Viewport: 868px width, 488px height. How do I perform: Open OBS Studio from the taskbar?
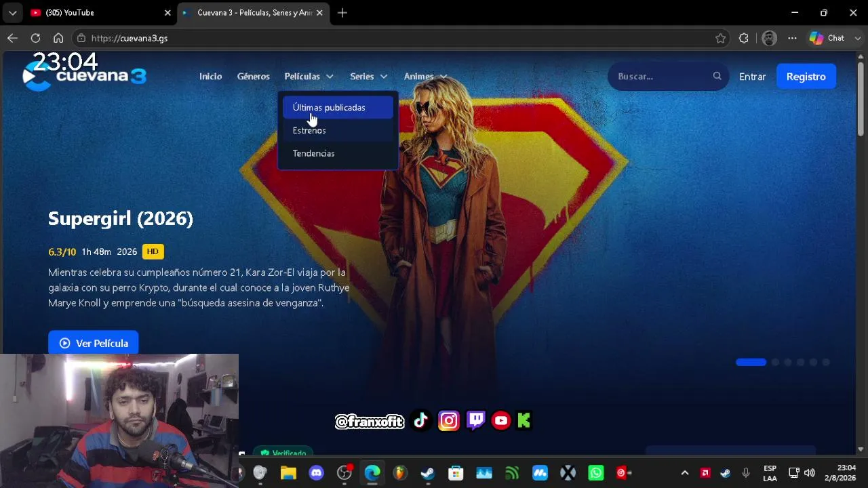[344, 473]
